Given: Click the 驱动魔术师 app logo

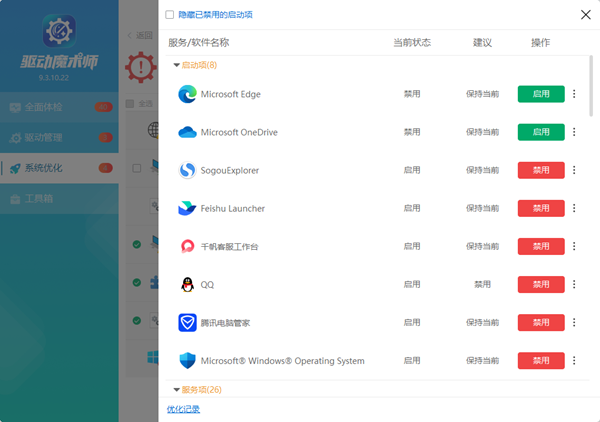Looking at the screenshot, I should [x=59, y=31].
